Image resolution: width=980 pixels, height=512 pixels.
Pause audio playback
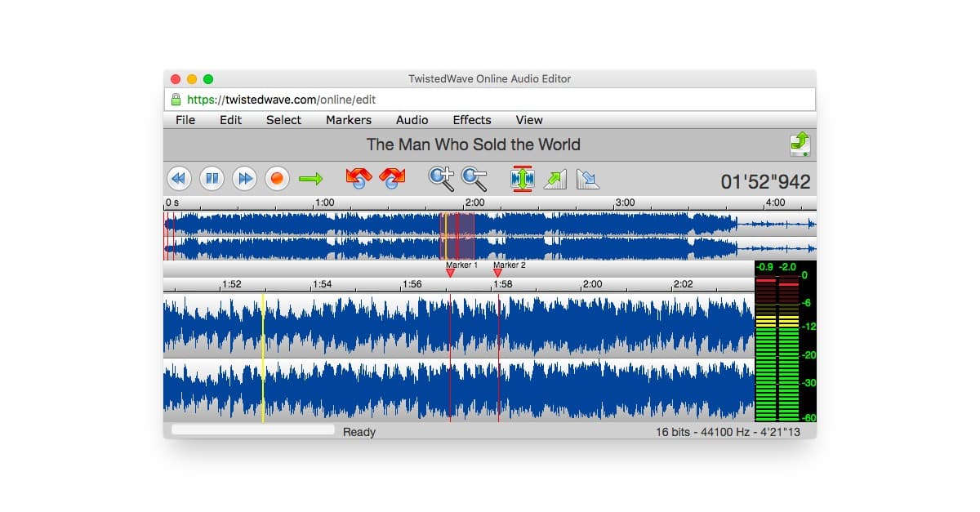pyautogui.click(x=212, y=178)
